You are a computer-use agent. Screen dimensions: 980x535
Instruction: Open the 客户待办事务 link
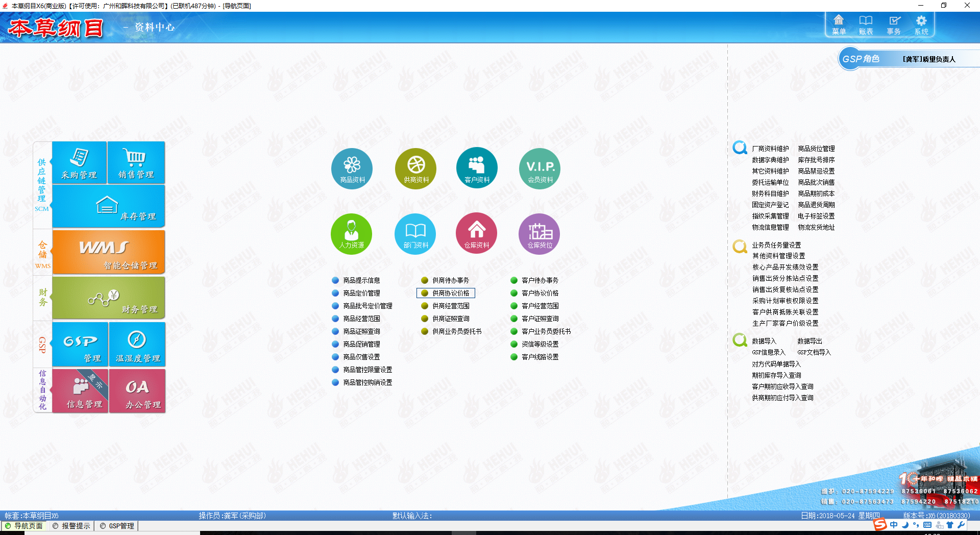(x=540, y=280)
